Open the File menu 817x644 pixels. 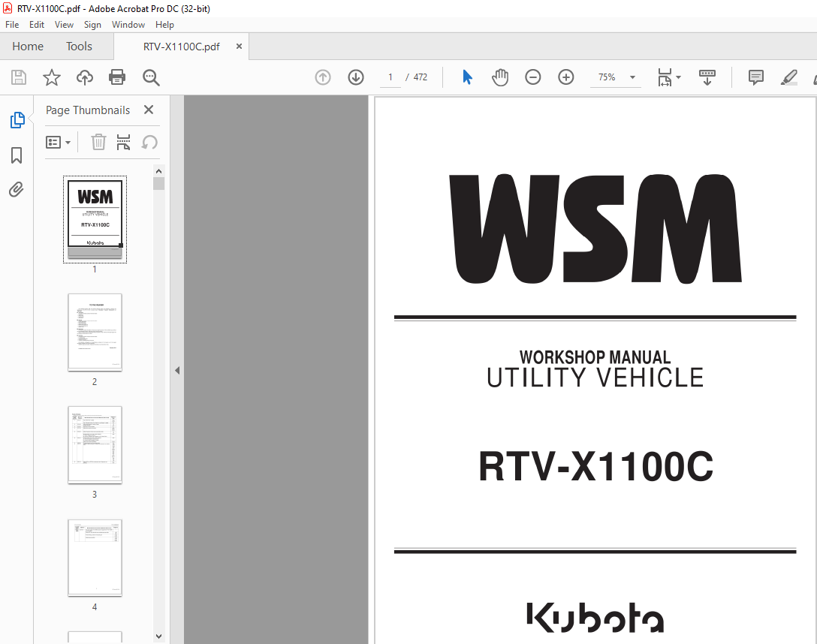pyautogui.click(x=12, y=25)
